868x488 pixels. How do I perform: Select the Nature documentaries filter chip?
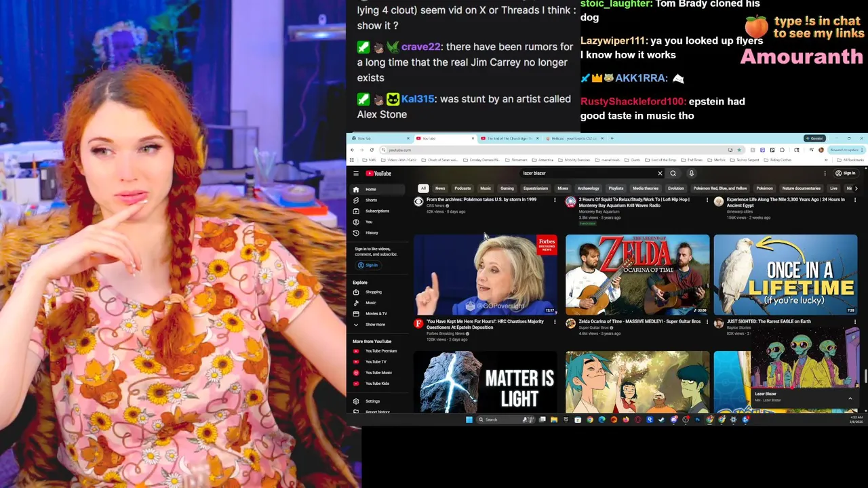tap(801, 188)
